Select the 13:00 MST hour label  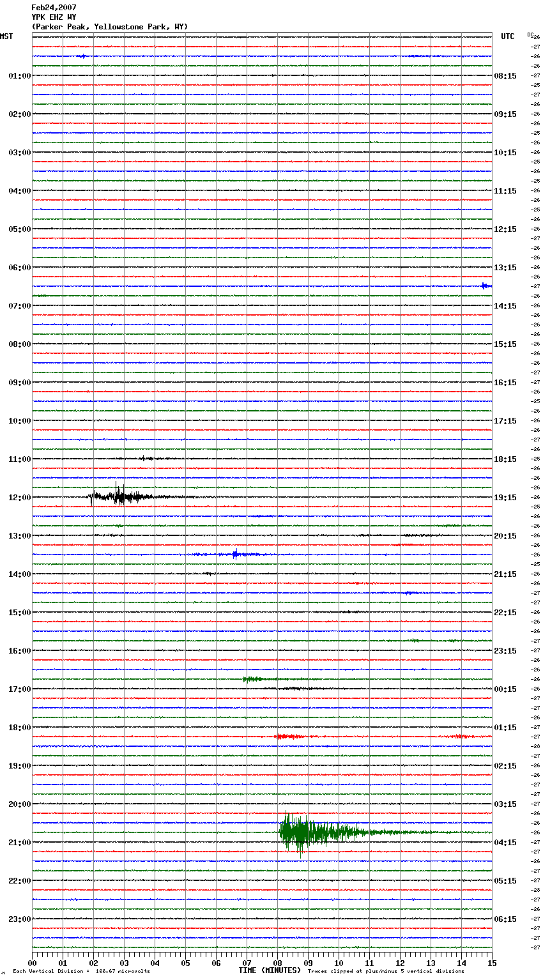[x=20, y=536]
